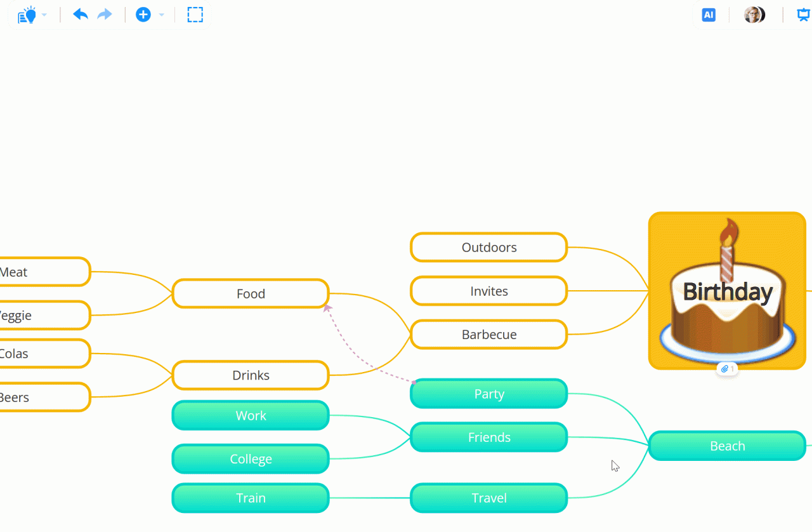Screen dimensions: 812x532
Task: Select the Travel topic
Action: (488, 498)
